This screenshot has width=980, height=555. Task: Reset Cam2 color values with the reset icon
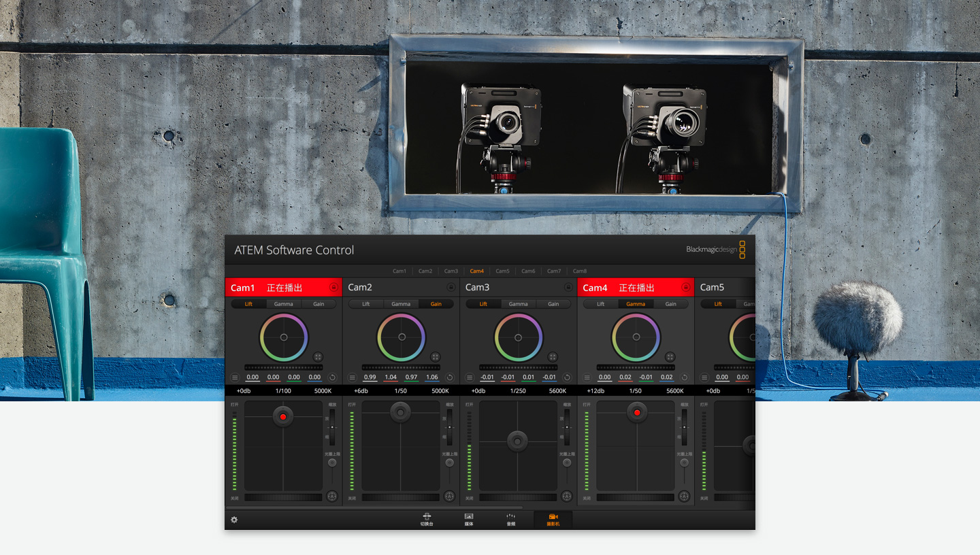[x=450, y=377]
